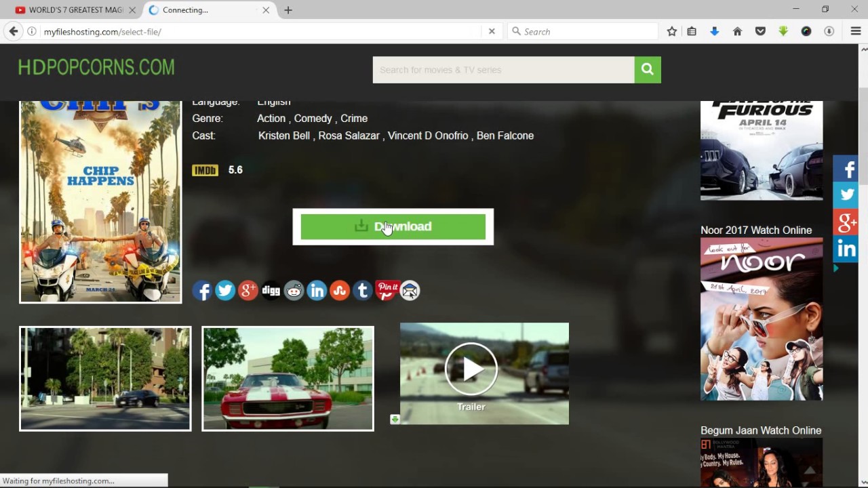Viewport: 868px width, 488px height.
Task: Open the Noor movie poster
Action: 762,319
